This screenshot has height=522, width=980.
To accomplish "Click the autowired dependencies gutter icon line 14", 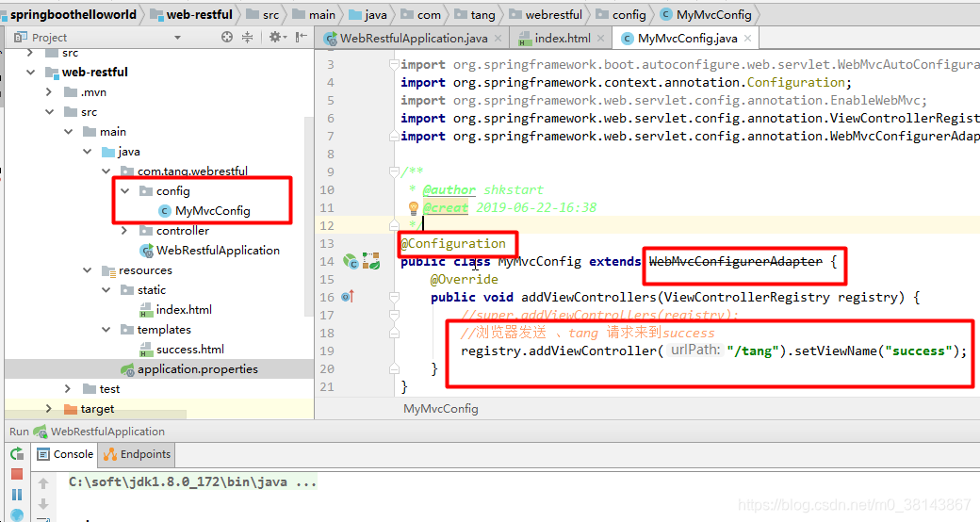I will (x=371, y=261).
